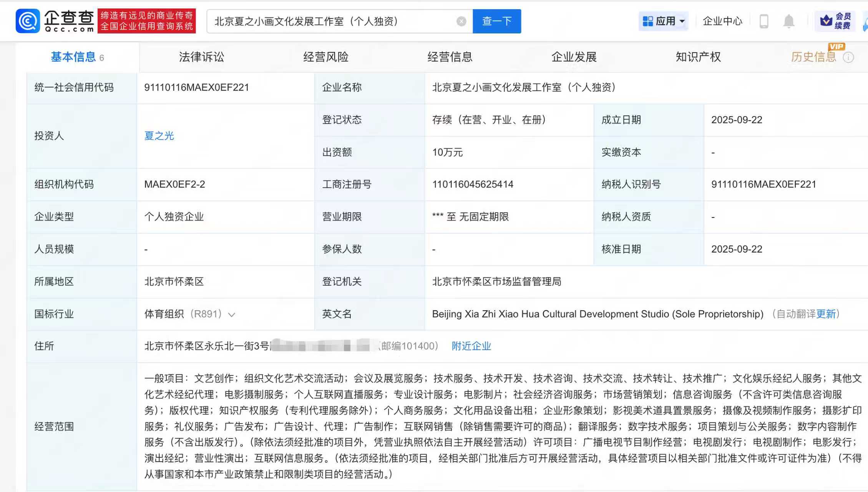Open the 应用 dropdown menu
The image size is (868, 492).
point(682,21)
